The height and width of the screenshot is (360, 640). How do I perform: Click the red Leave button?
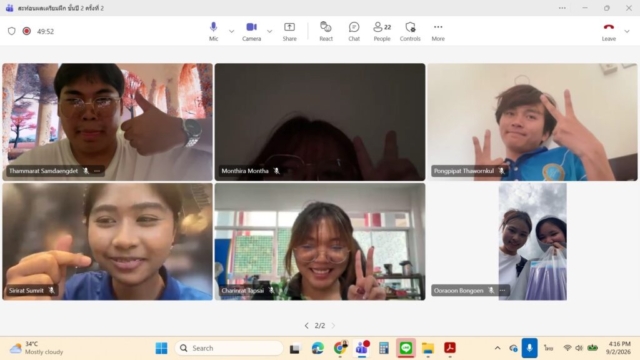tap(609, 31)
